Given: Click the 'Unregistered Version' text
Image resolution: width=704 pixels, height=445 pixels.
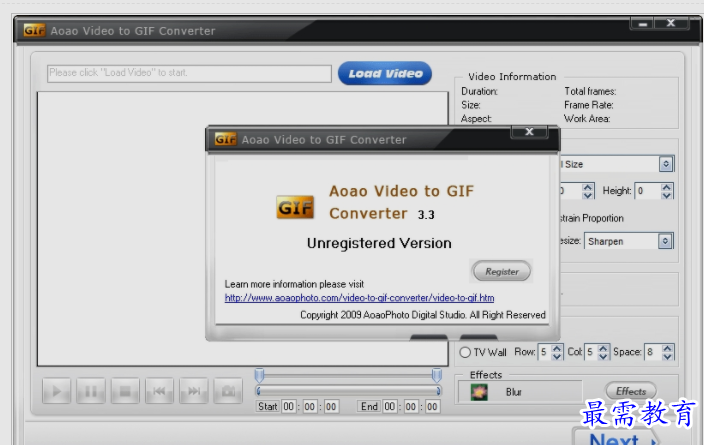Looking at the screenshot, I should [x=379, y=243].
